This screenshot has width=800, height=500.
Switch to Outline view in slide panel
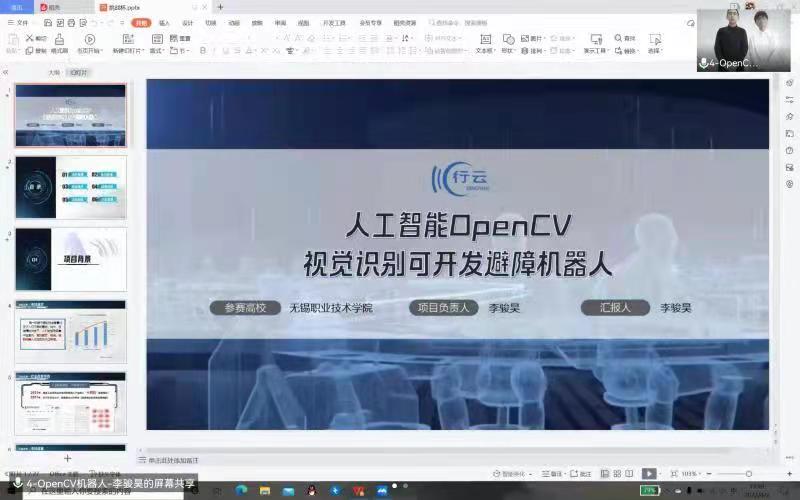click(54, 72)
